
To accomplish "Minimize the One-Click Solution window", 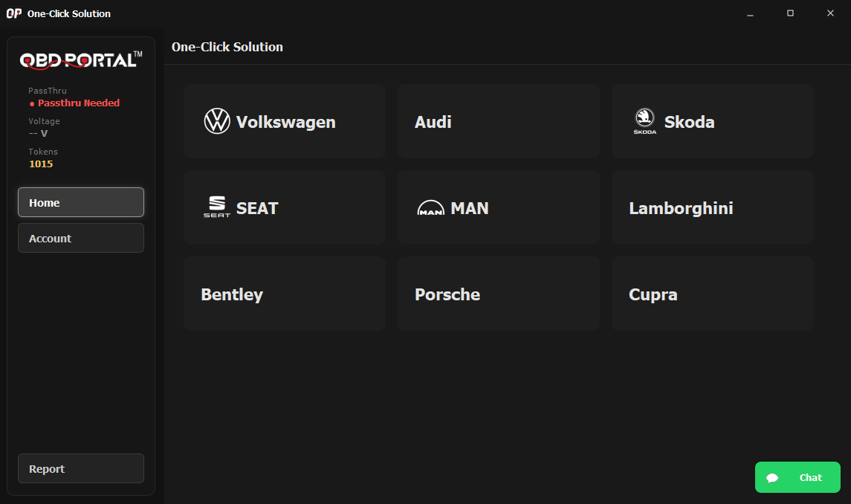I will pyautogui.click(x=750, y=13).
